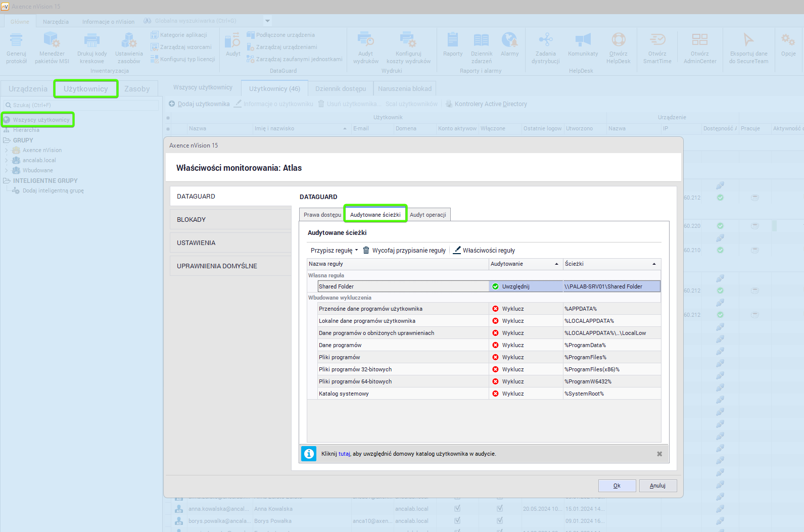
Task: Click the Właściwości reguły pencil icon
Action: (x=457, y=250)
